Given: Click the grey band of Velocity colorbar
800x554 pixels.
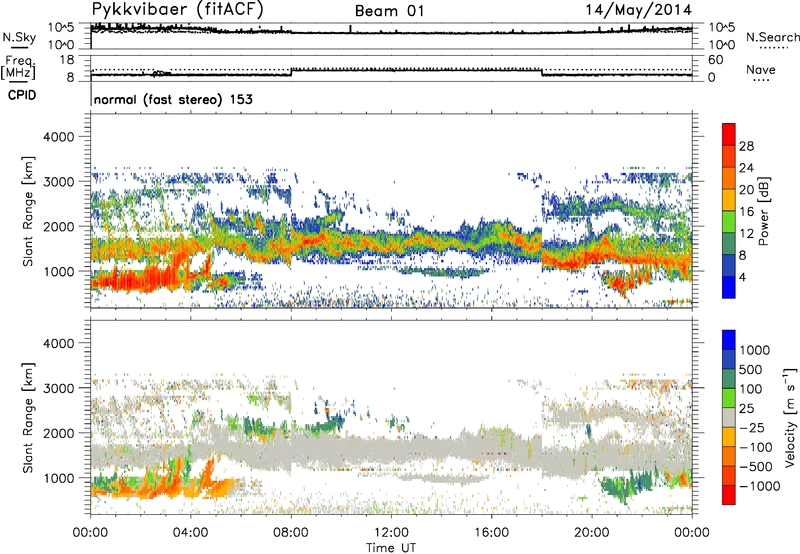Looking at the screenshot, I should click(x=729, y=418).
